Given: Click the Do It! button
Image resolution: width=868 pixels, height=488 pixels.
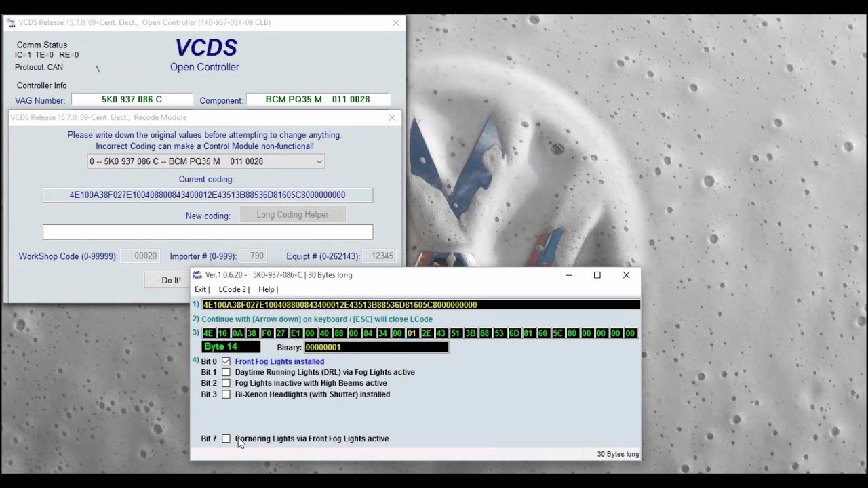Looking at the screenshot, I should click(x=171, y=280).
